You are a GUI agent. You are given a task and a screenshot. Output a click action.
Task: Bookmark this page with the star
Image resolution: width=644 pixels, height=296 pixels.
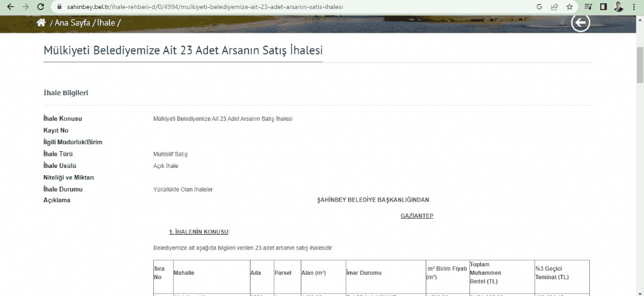click(569, 7)
